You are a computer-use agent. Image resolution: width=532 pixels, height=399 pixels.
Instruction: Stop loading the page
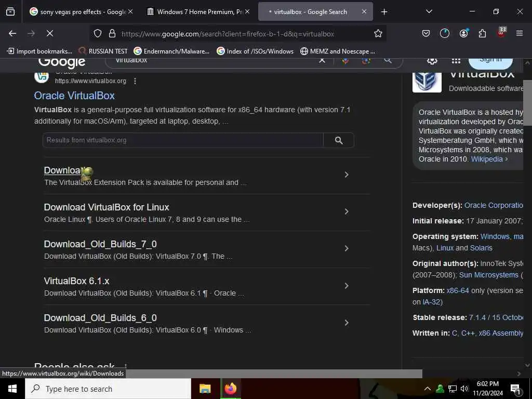[49, 33]
